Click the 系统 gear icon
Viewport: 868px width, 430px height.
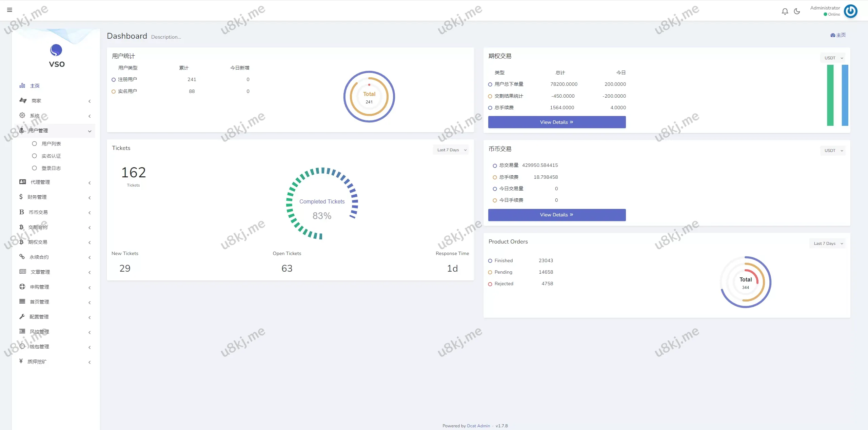coord(22,115)
